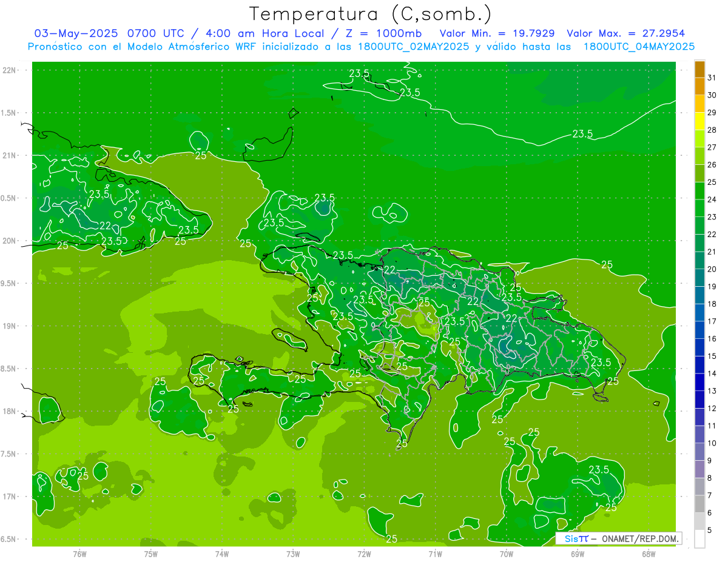This screenshot has width=728, height=562.
Task: Pick the light gray legend swatch between 5 and 6
Action: click(x=699, y=521)
